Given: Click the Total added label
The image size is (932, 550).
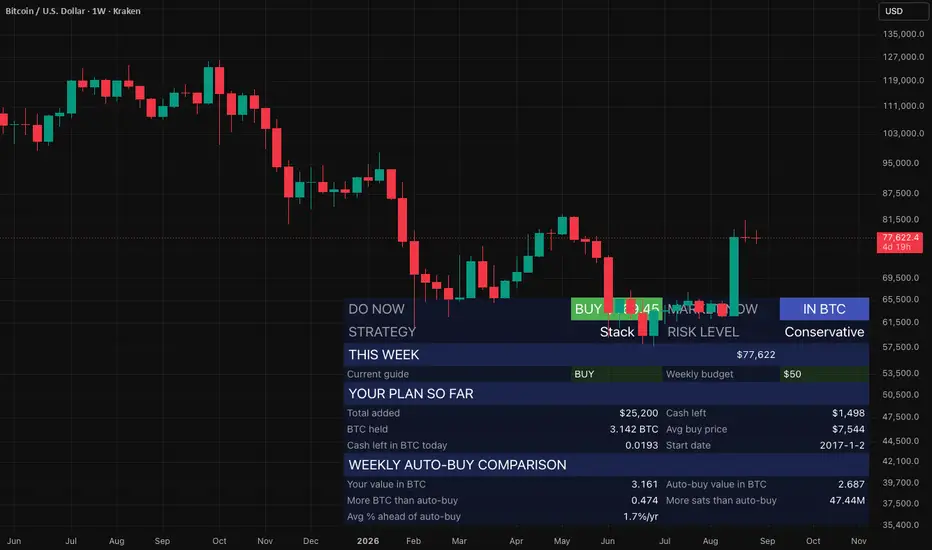Looking at the screenshot, I should pos(373,413).
